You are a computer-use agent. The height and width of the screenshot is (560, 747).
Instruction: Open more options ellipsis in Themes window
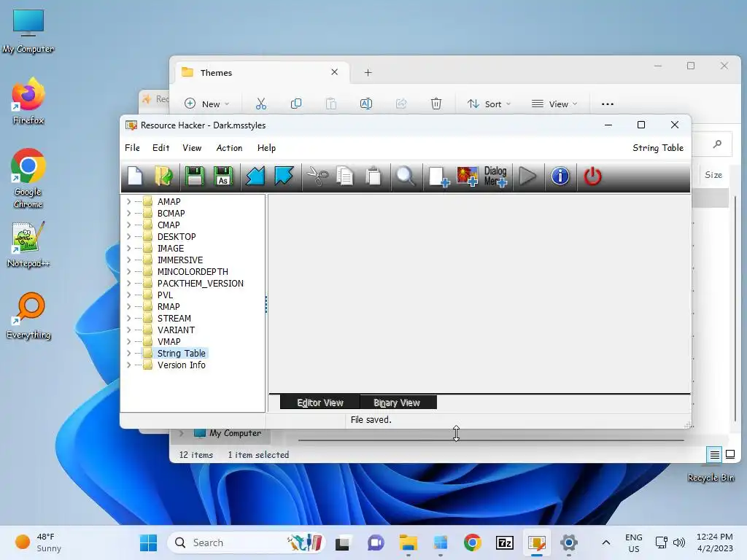(x=608, y=104)
